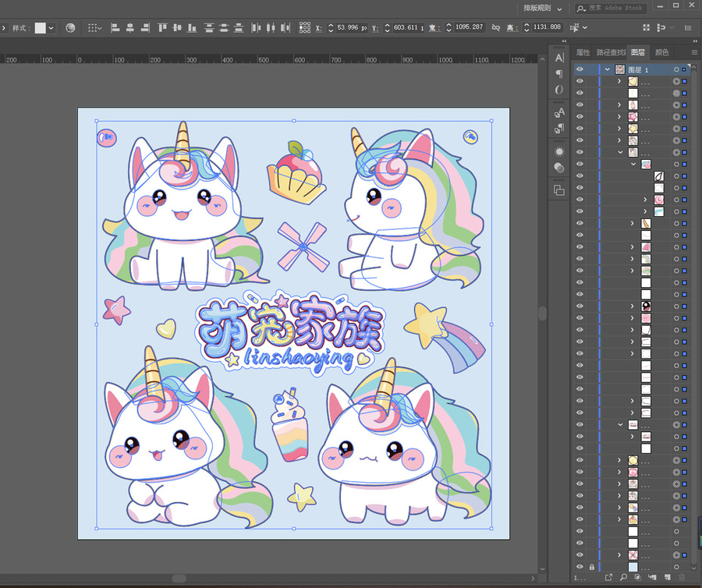Image resolution: width=702 pixels, height=588 pixels.
Task: Click the Make Clipping Mask icon
Action: (637, 577)
